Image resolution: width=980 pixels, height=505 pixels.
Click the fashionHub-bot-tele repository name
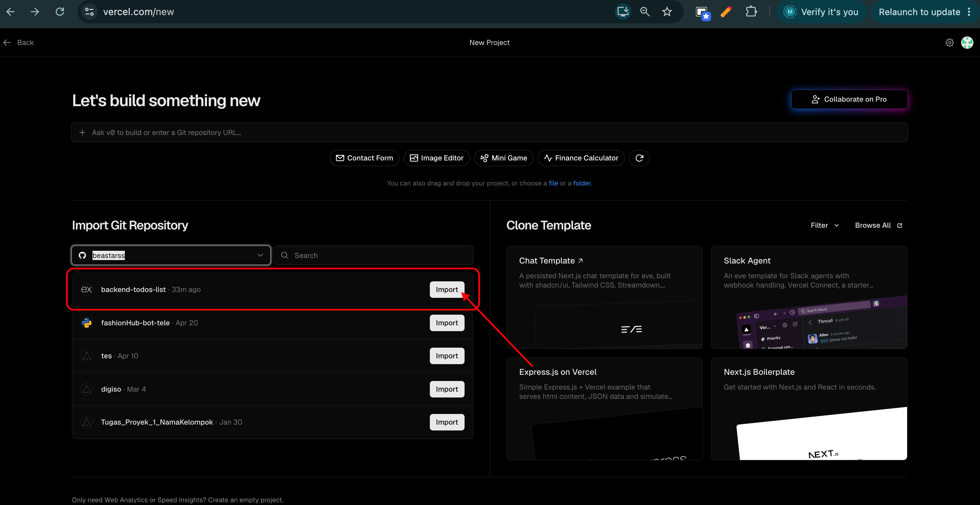135,323
